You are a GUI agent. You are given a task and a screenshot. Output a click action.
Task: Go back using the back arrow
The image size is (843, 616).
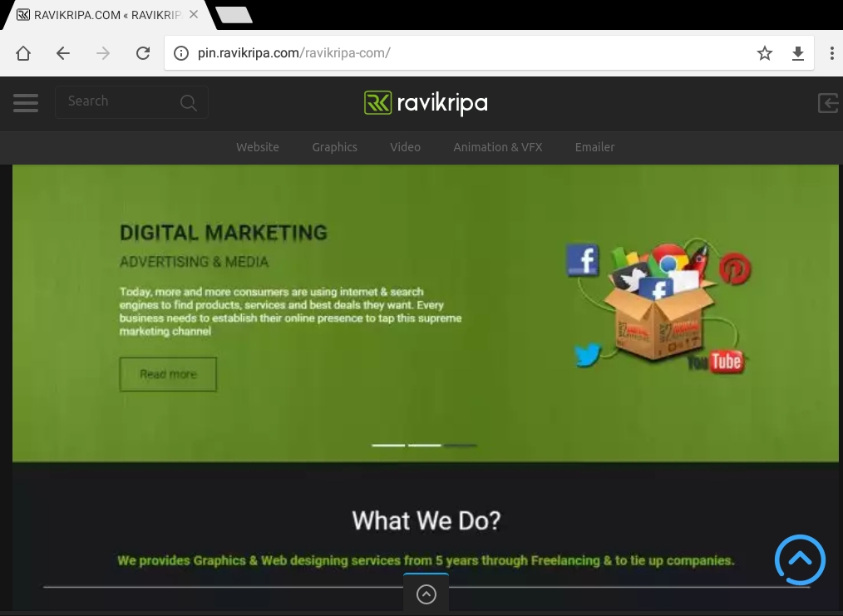(63, 53)
